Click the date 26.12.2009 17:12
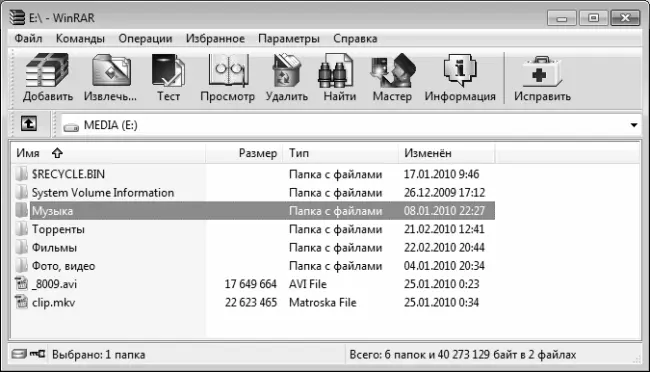Screen dimensions: 650x372 click(x=444, y=192)
